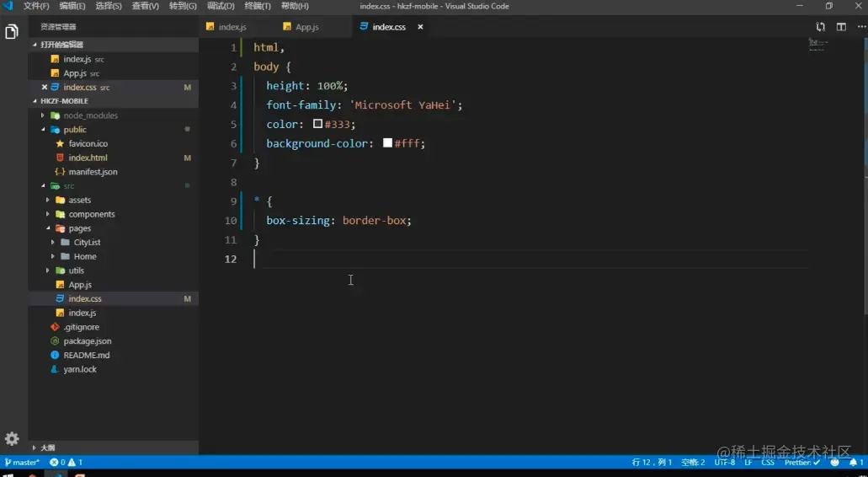Open index.html under public folder
Image resolution: width=868 pixels, height=477 pixels.
[88, 158]
